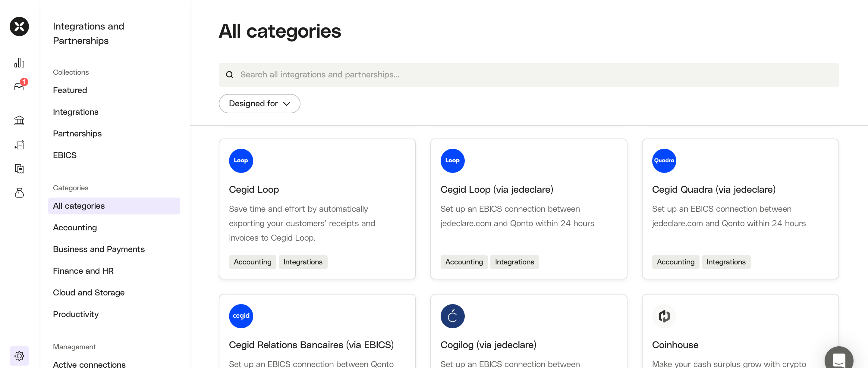Expand the Designed for dropdown
This screenshot has width=868, height=368.
coord(259,103)
